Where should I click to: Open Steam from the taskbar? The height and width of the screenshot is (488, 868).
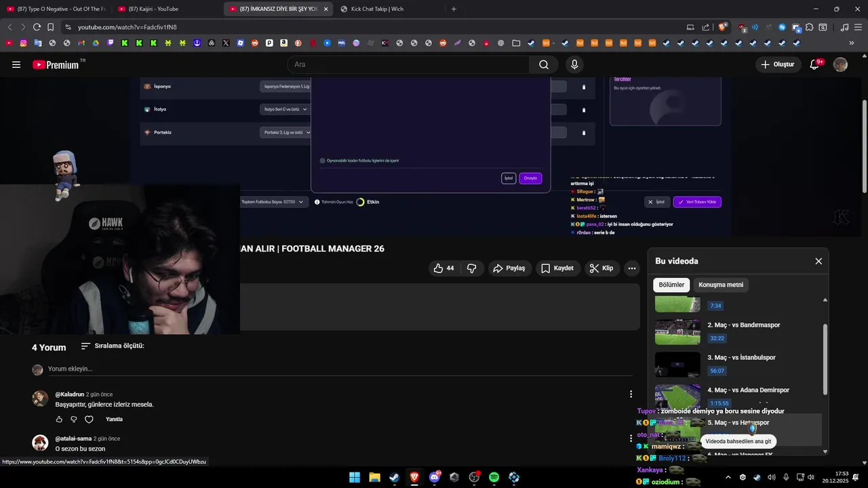click(394, 477)
